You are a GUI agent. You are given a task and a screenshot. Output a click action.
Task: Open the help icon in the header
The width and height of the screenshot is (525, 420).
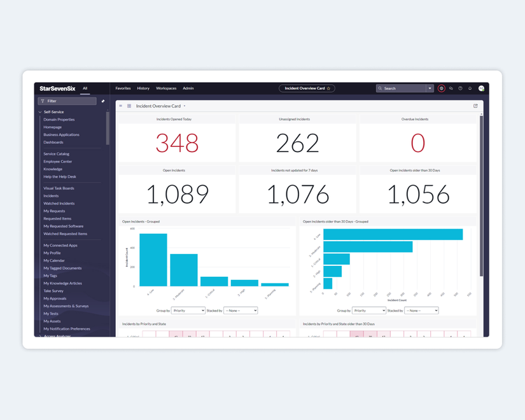(x=461, y=88)
